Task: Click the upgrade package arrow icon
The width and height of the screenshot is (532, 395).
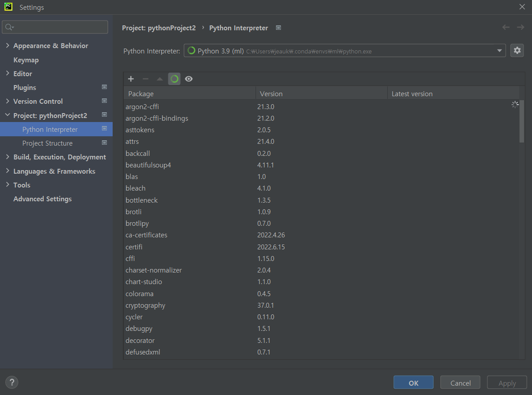Action: pyautogui.click(x=160, y=79)
